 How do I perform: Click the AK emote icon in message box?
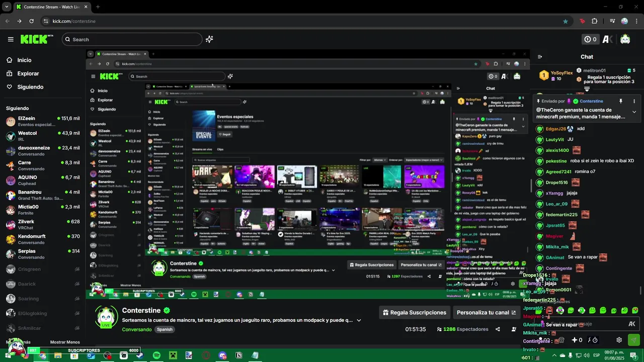(x=632, y=324)
